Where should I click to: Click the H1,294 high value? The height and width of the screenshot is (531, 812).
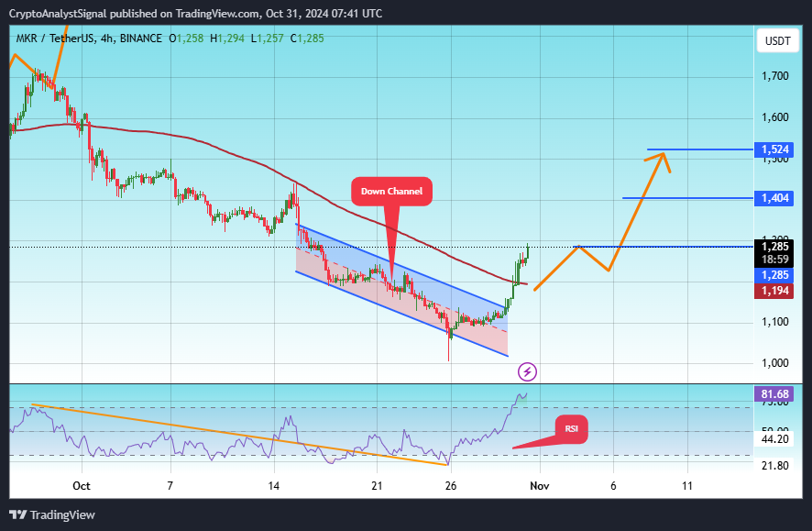[226, 39]
